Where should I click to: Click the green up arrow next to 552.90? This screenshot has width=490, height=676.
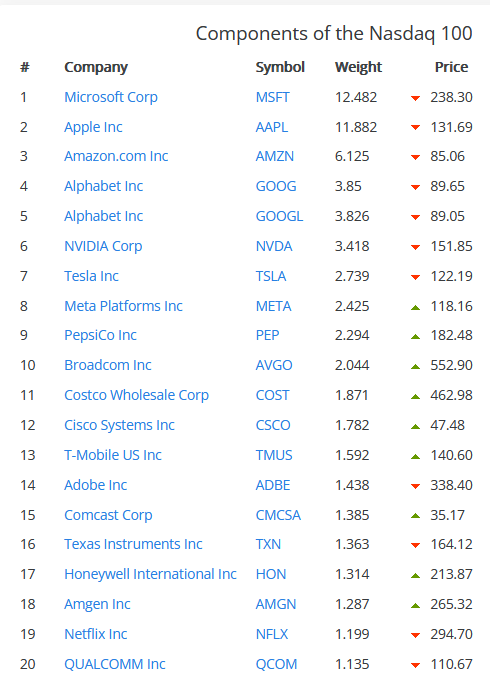415,366
